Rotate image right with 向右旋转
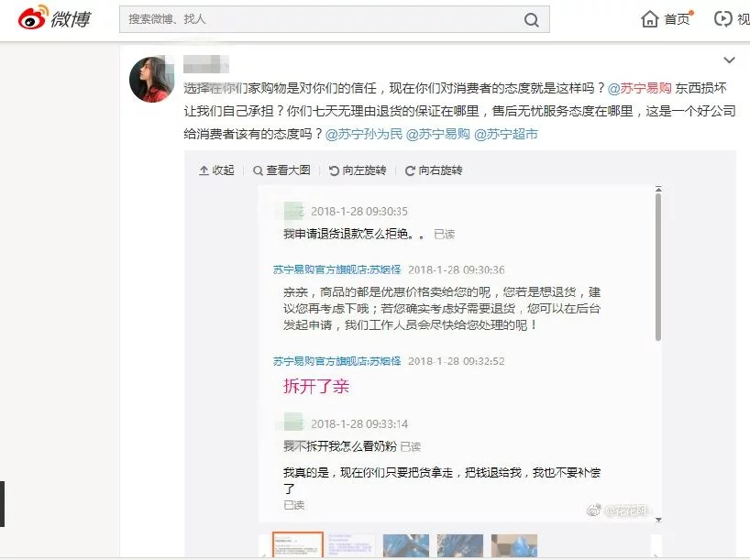The image size is (750, 560). click(x=434, y=170)
